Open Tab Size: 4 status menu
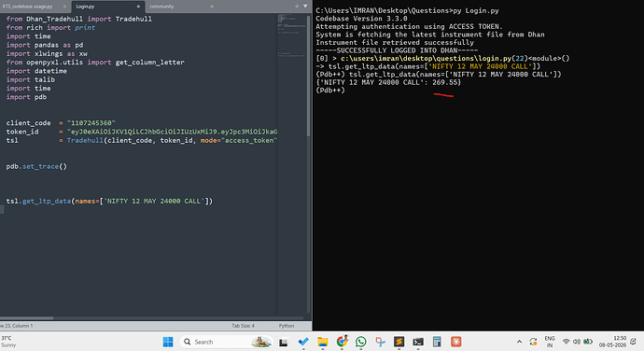644x351 pixels. [244, 326]
